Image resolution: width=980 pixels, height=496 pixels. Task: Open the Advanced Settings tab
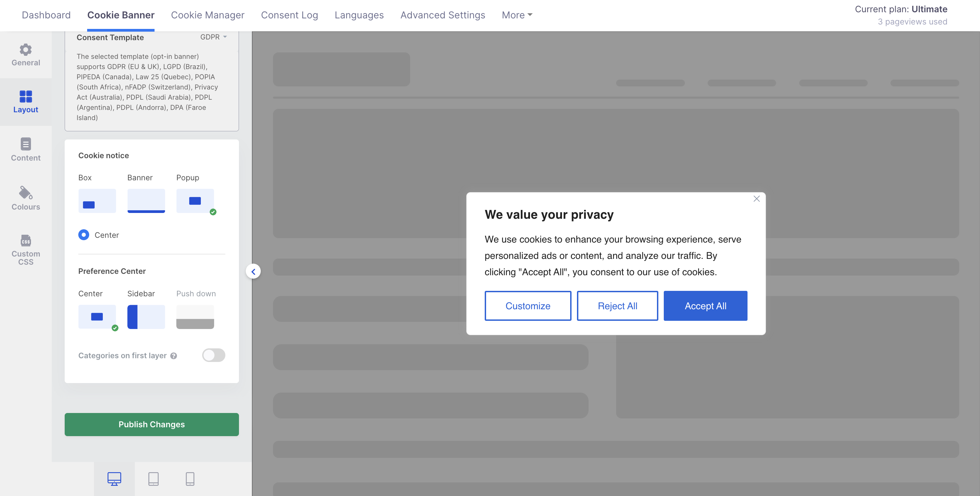[x=443, y=15]
